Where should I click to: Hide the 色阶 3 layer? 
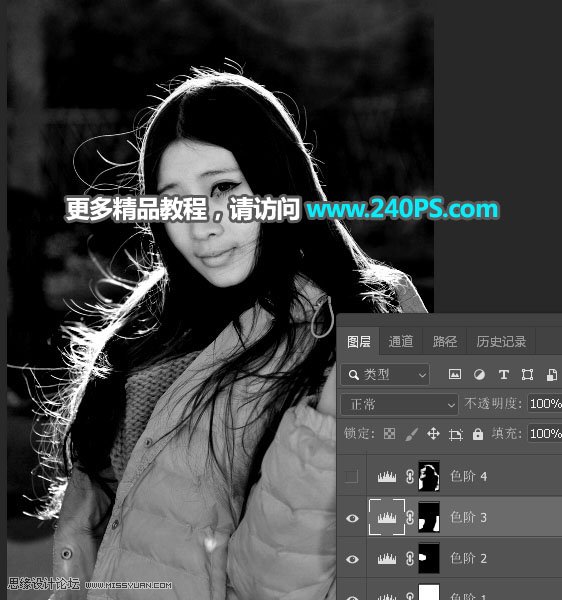pyautogui.click(x=352, y=518)
